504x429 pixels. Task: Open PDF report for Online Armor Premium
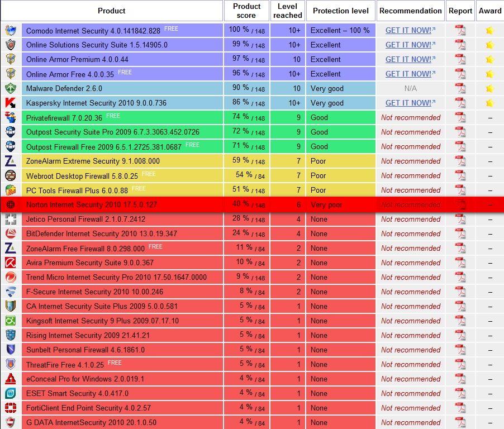460,59
